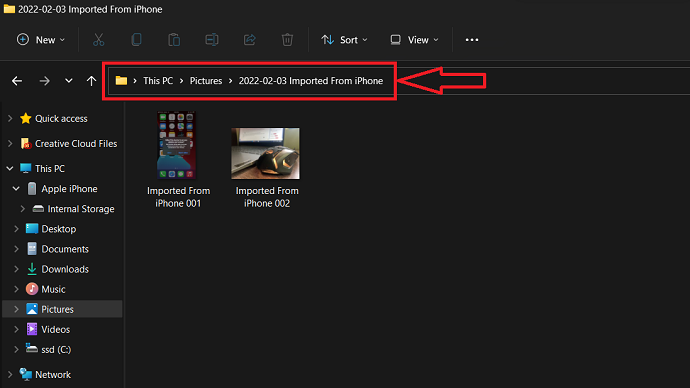690x388 pixels.
Task: Click the Imported From iPhone 001 file name
Action: (178, 197)
